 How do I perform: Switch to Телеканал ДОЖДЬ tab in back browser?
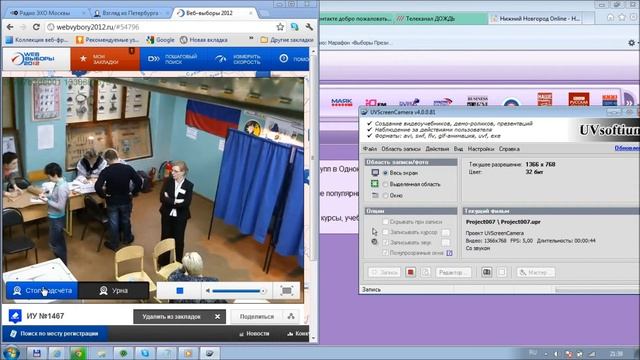point(441,18)
